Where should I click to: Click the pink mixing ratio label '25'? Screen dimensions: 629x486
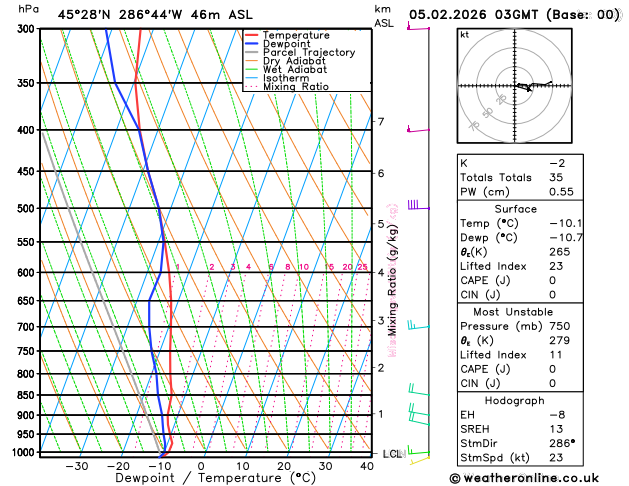click(x=362, y=267)
